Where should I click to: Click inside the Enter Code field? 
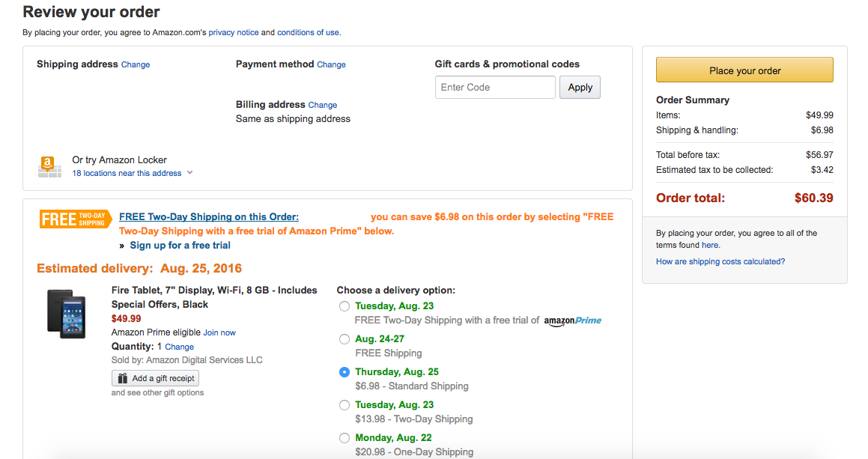[x=494, y=87]
